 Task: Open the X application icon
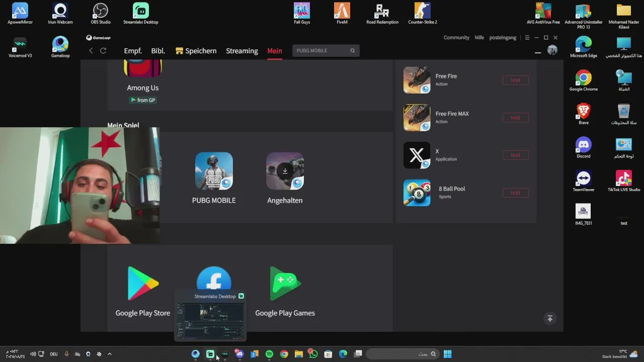tap(417, 155)
